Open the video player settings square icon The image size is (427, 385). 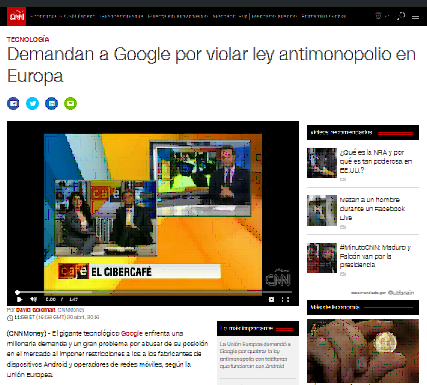271,300
